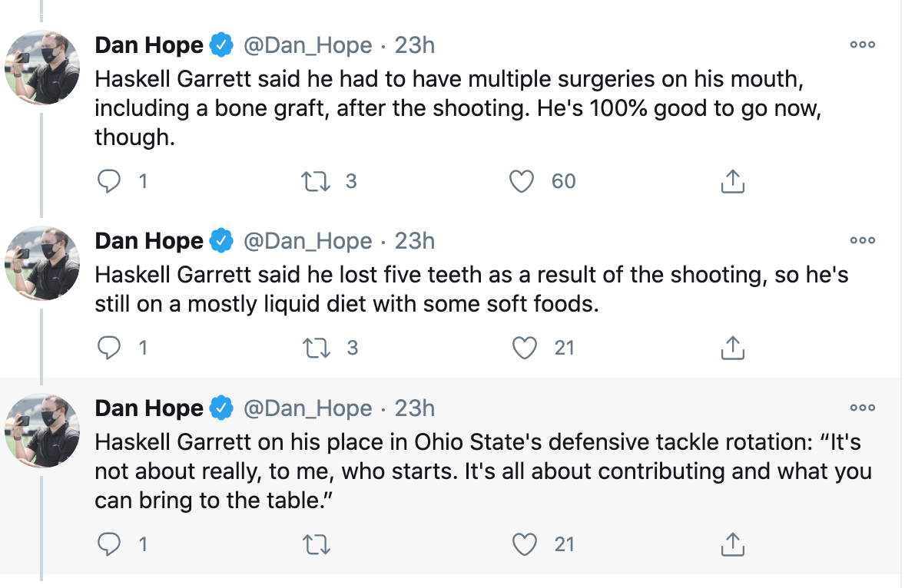This screenshot has width=905, height=588.
Task: Open Dan Hope's profile from the first tweet
Action: point(149,46)
